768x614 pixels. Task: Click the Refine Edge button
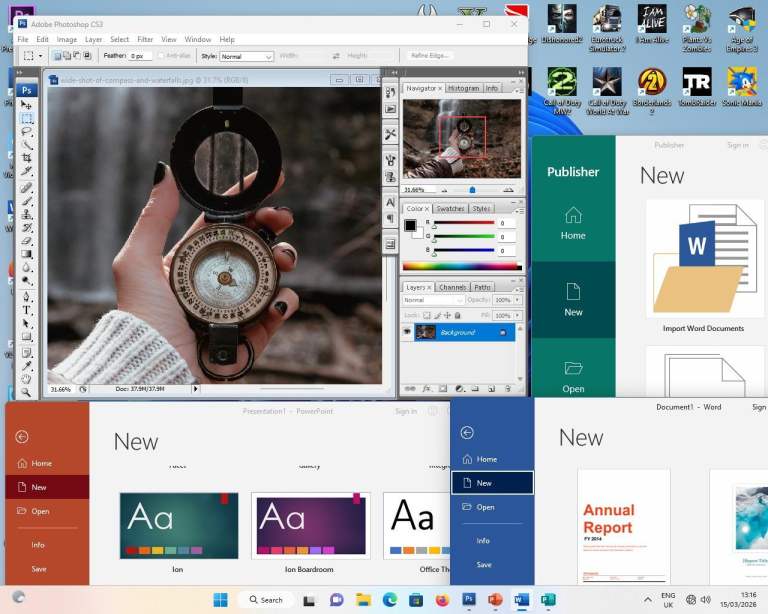click(x=431, y=56)
